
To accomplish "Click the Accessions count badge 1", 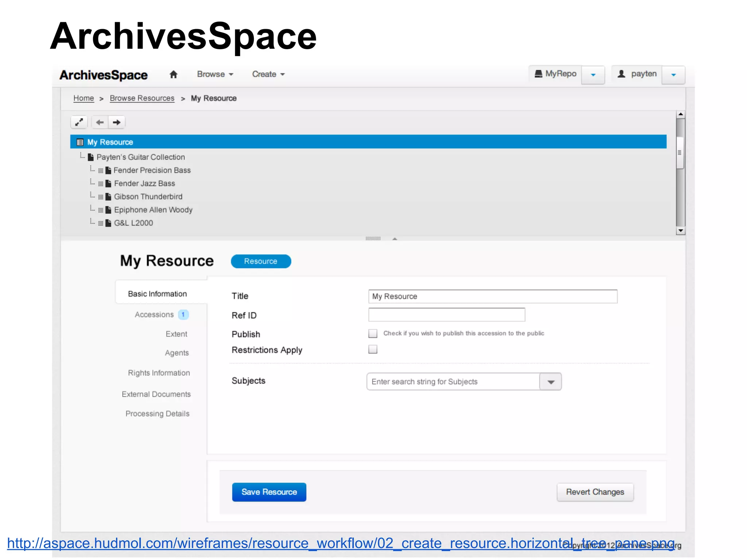I will [x=183, y=315].
